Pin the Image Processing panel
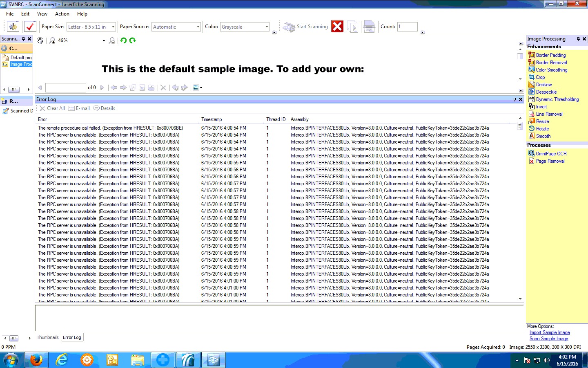 click(578, 39)
